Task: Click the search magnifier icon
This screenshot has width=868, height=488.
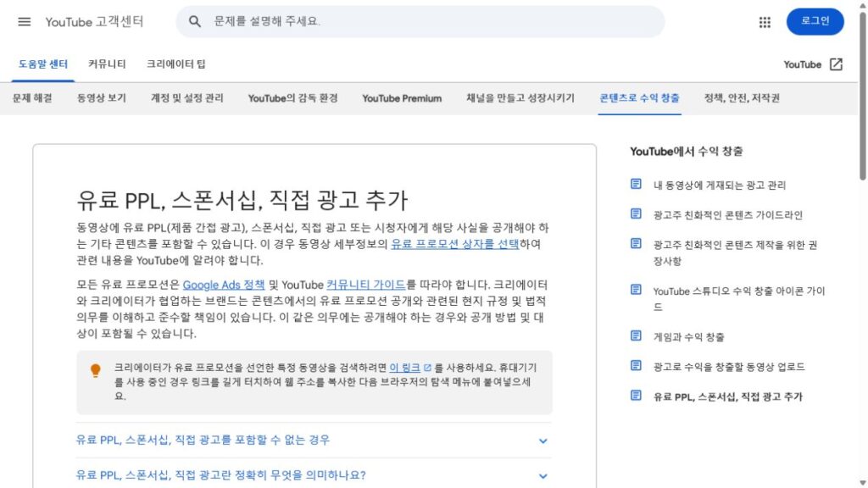Action: pos(195,21)
